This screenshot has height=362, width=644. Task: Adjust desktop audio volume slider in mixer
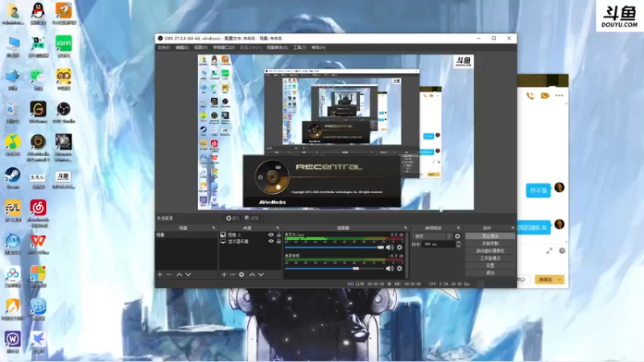coord(334,269)
